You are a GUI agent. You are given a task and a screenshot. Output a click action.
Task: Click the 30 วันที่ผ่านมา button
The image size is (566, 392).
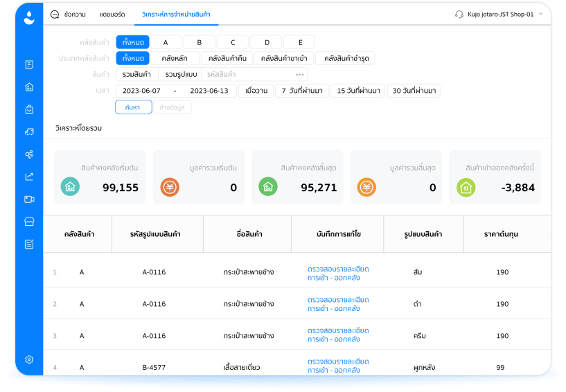pyautogui.click(x=414, y=91)
